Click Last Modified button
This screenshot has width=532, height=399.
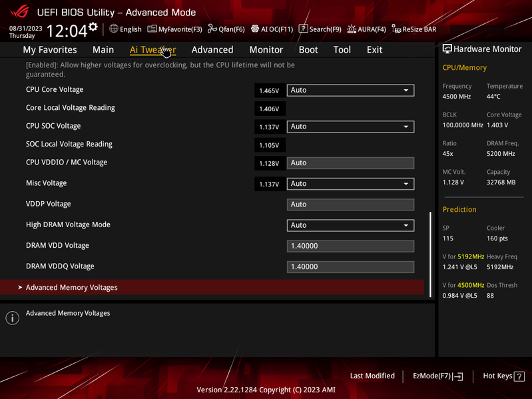pyautogui.click(x=372, y=376)
